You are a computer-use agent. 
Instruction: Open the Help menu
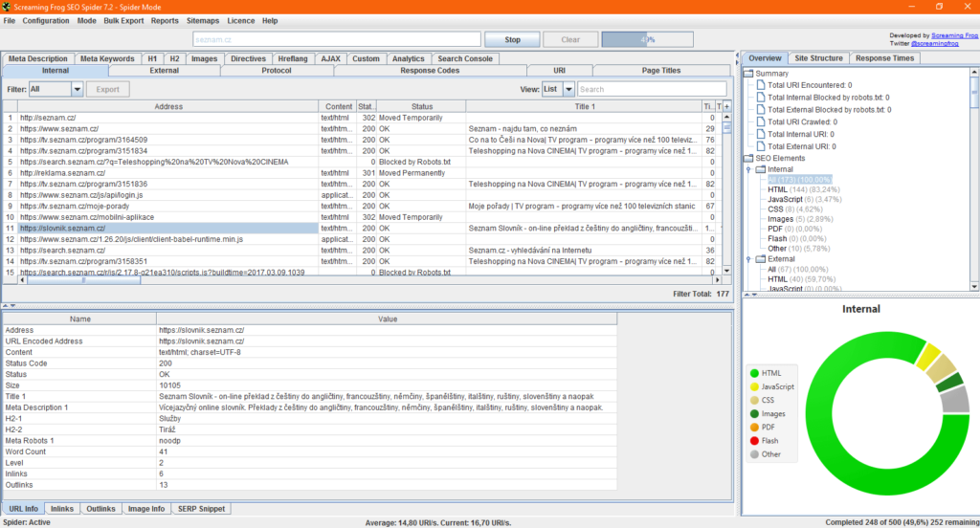click(x=269, y=21)
